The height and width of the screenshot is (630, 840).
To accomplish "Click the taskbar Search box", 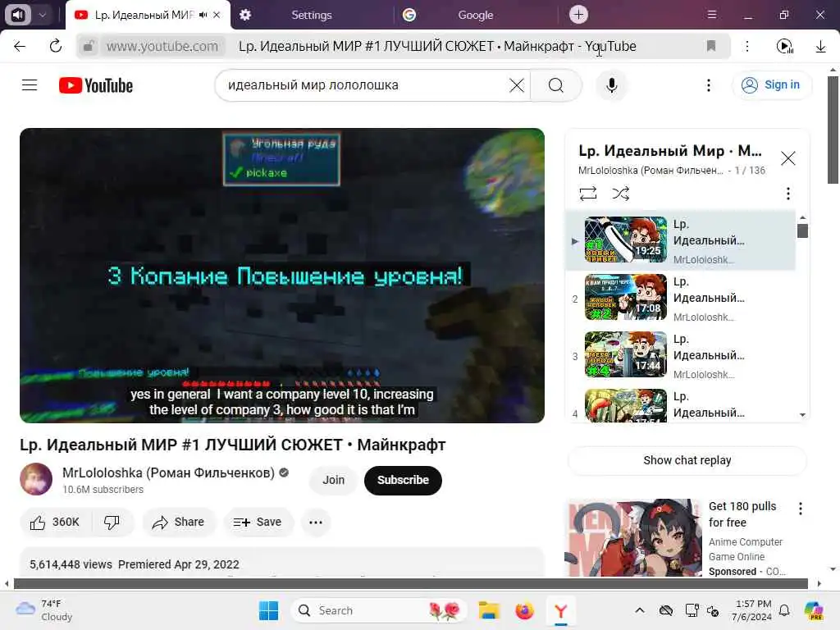I will click(x=379, y=610).
